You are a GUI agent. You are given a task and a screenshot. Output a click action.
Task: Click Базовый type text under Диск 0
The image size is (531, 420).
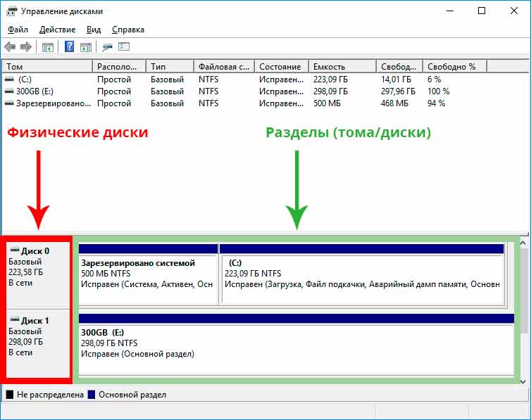pyautogui.click(x=25, y=262)
